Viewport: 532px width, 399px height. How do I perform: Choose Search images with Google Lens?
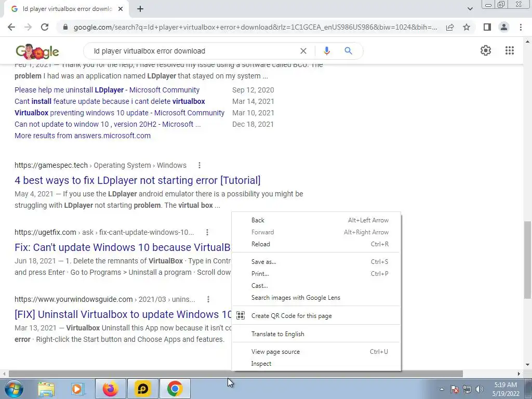pyautogui.click(x=316, y=298)
